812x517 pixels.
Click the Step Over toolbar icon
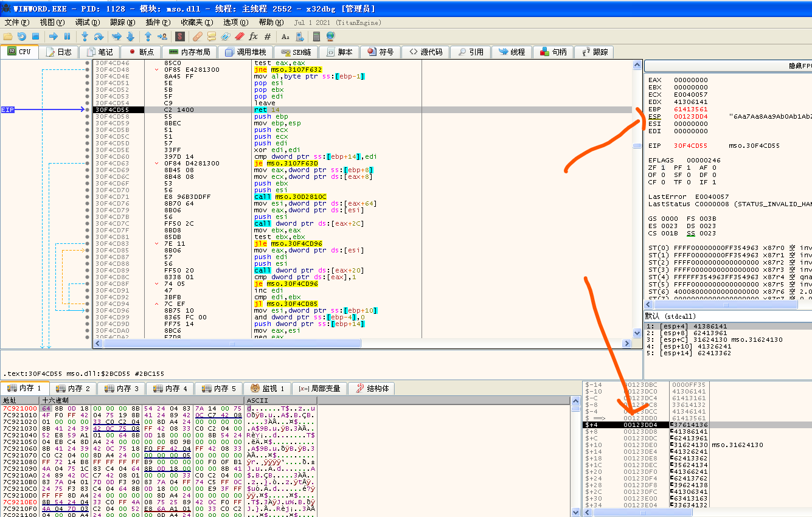(98, 36)
